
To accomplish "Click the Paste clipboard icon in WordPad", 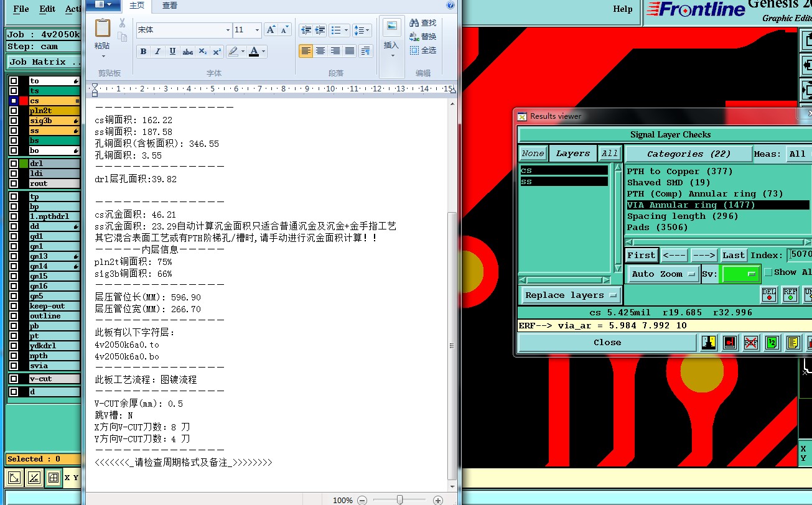I will pyautogui.click(x=103, y=28).
